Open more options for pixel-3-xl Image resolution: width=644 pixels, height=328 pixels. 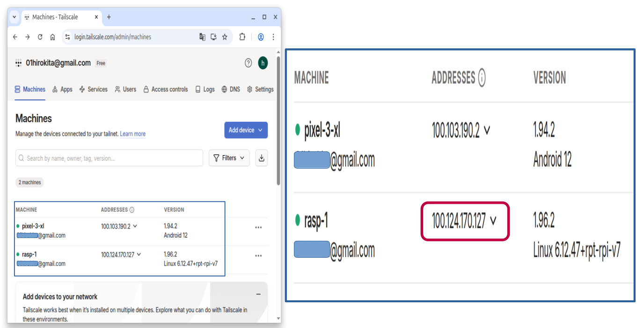click(x=258, y=228)
